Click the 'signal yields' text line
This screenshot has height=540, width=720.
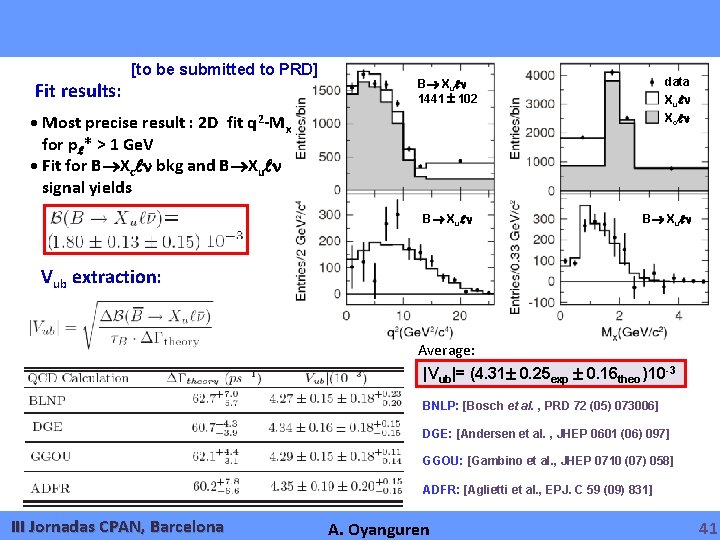point(87,187)
